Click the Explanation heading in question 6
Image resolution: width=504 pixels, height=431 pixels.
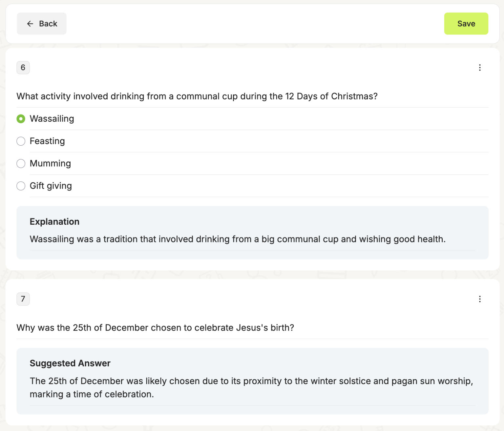point(54,222)
